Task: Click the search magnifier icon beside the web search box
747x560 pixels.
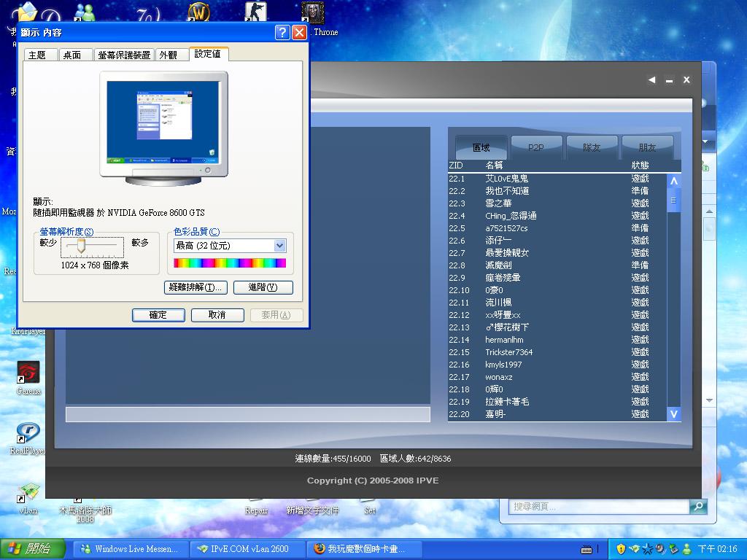Action: coord(698,506)
